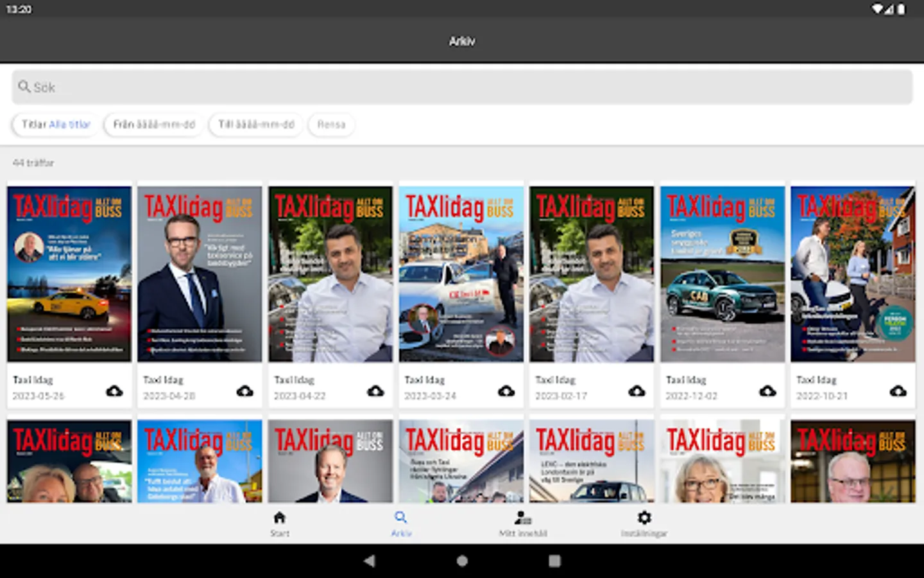Open the cover showing the LEVC London taxi
Image resolution: width=924 pixels, height=578 pixels.
[592, 461]
